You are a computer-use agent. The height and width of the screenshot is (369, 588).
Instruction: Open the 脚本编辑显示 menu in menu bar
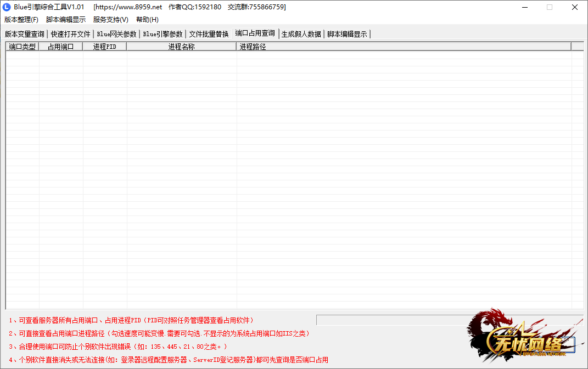[x=66, y=20]
